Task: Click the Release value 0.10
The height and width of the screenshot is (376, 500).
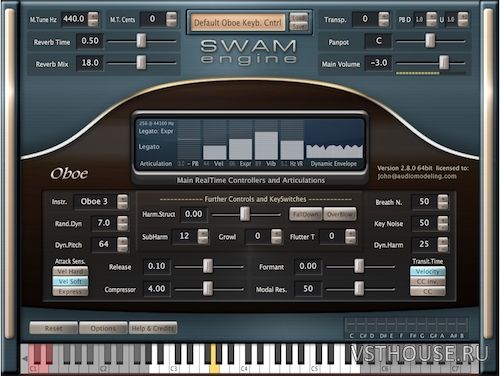Action: click(156, 266)
